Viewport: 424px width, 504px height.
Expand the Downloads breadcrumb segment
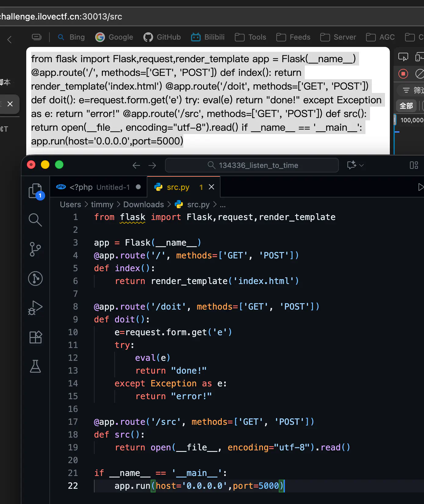point(143,204)
